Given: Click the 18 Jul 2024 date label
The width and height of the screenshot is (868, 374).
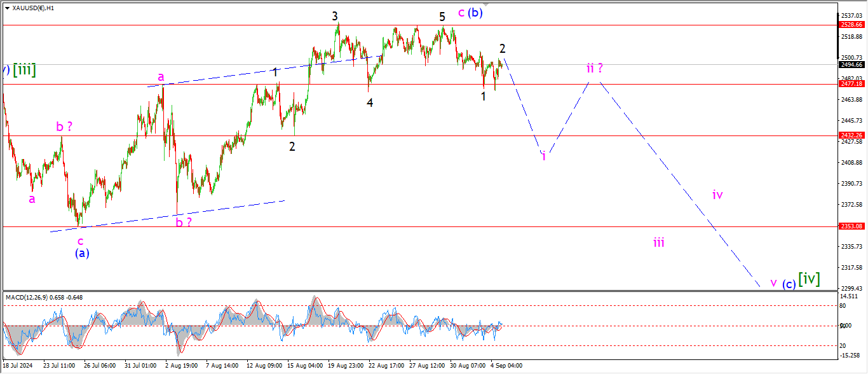Looking at the screenshot, I should click(x=17, y=366).
